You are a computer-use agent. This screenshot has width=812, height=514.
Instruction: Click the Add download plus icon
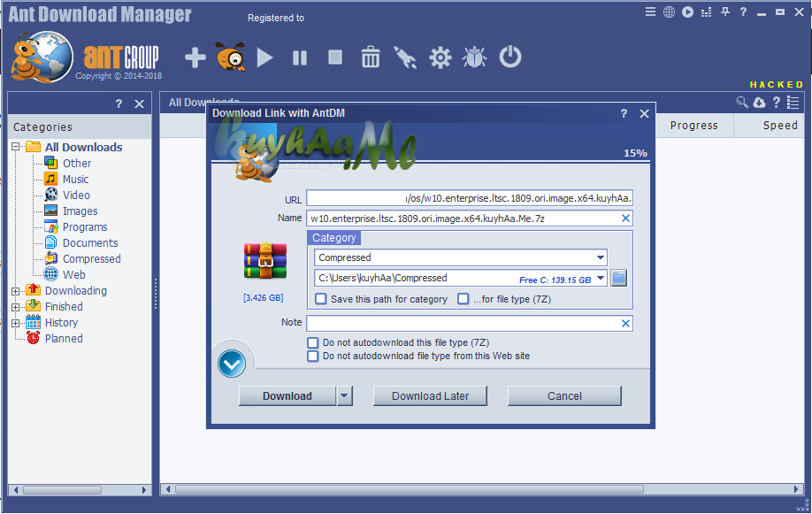(x=195, y=58)
